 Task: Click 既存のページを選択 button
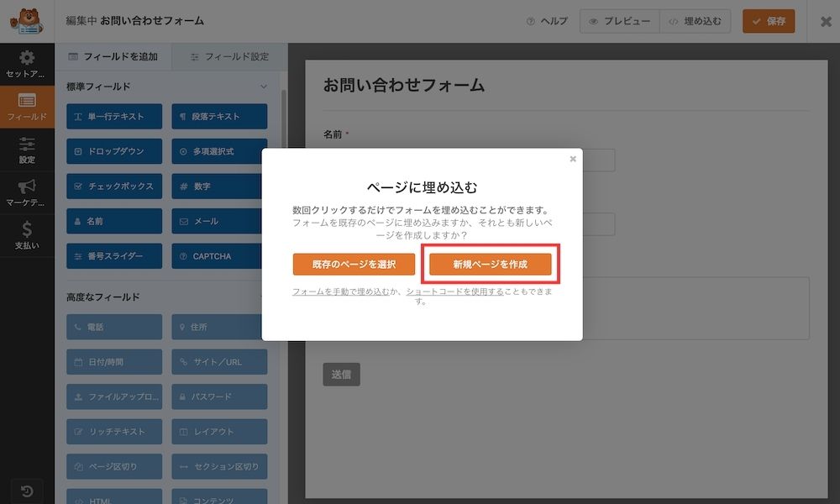(x=354, y=264)
